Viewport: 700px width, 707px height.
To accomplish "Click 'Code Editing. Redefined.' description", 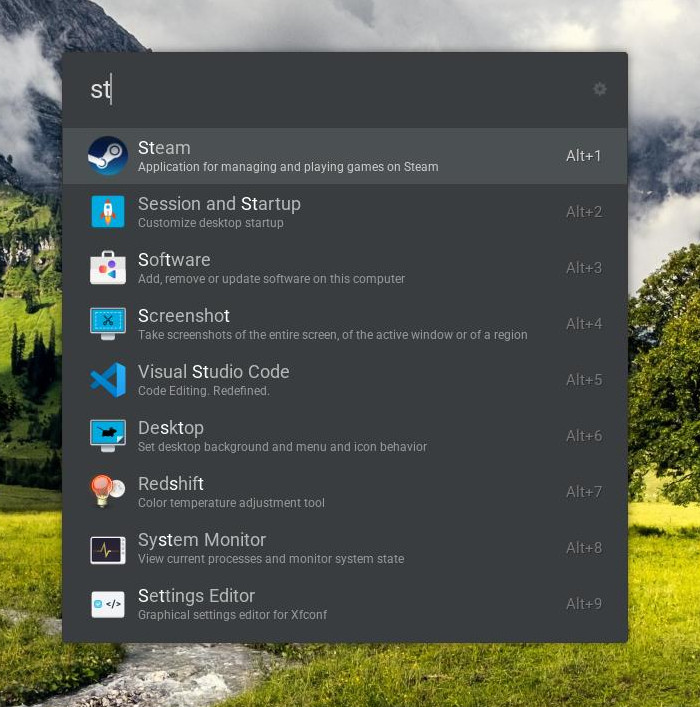I will pyautogui.click(x=203, y=390).
